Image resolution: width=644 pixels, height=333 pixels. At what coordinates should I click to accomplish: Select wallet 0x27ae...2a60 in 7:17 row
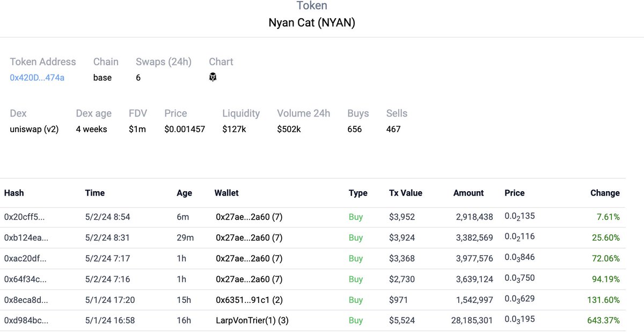coord(249,258)
